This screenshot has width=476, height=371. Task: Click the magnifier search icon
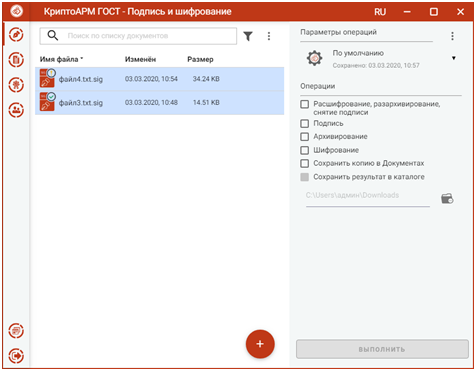click(53, 35)
